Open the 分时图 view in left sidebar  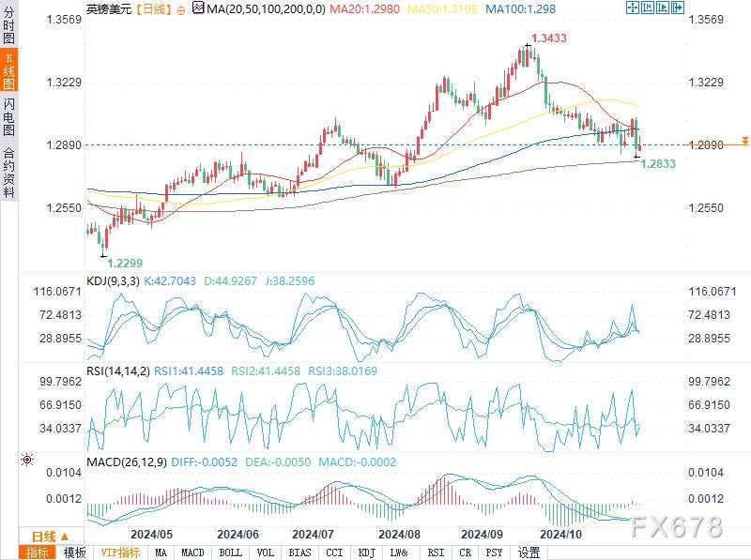[8, 24]
